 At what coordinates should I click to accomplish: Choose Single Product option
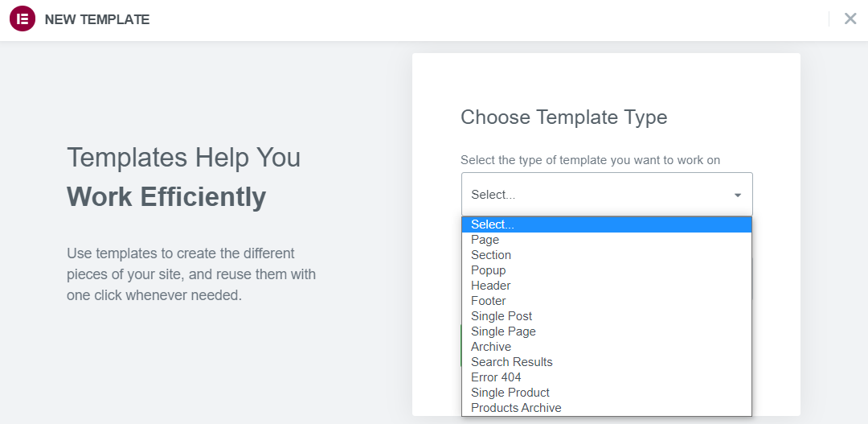click(607, 393)
